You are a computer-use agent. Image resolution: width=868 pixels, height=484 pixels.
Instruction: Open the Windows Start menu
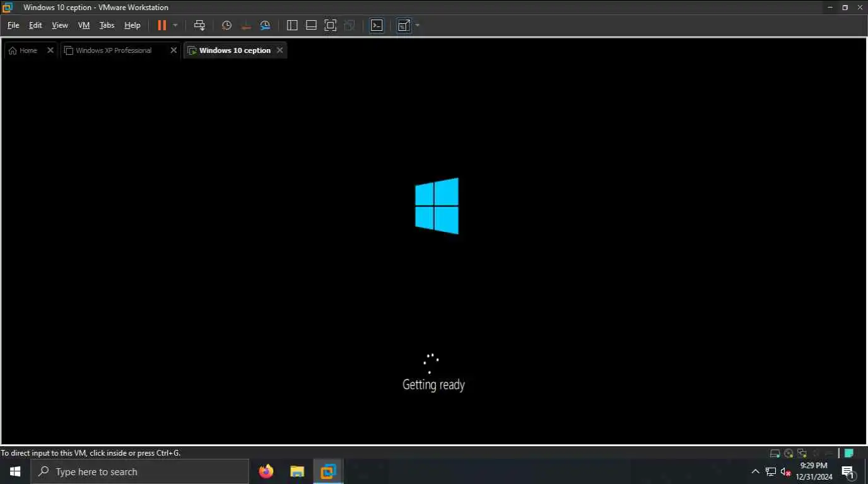pos(15,471)
